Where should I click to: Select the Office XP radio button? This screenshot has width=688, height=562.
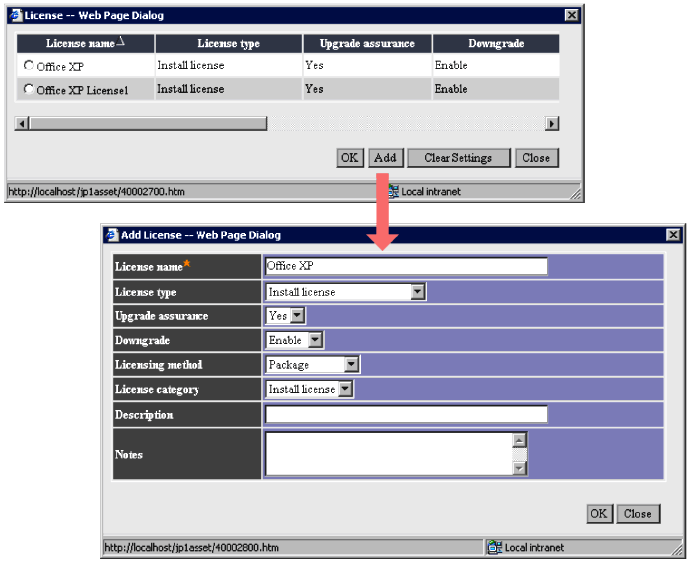tap(28, 66)
